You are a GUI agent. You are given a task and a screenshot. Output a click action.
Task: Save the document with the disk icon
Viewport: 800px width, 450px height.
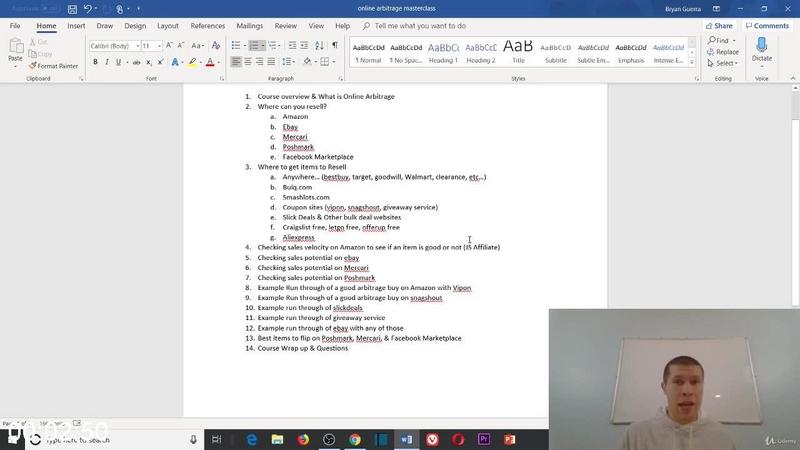click(72, 9)
